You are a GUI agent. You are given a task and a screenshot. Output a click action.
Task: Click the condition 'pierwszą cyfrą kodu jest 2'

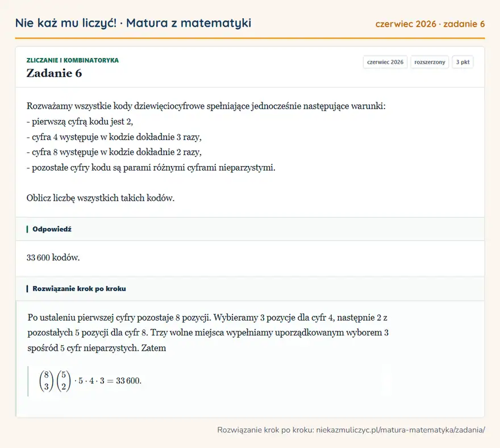(80, 122)
